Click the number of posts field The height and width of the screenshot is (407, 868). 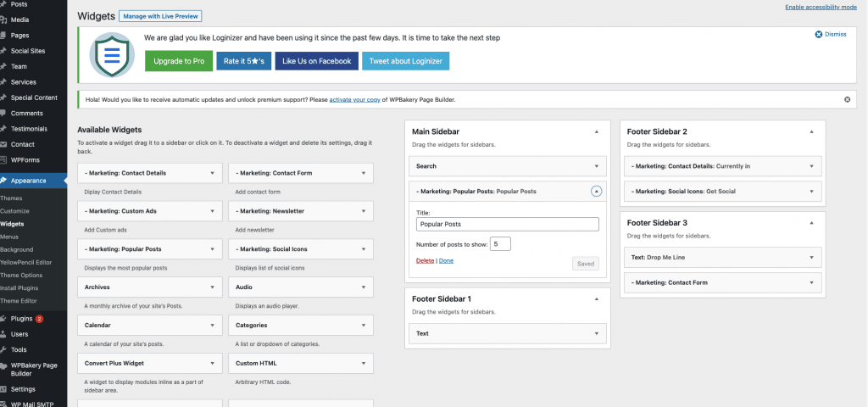(500, 244)
